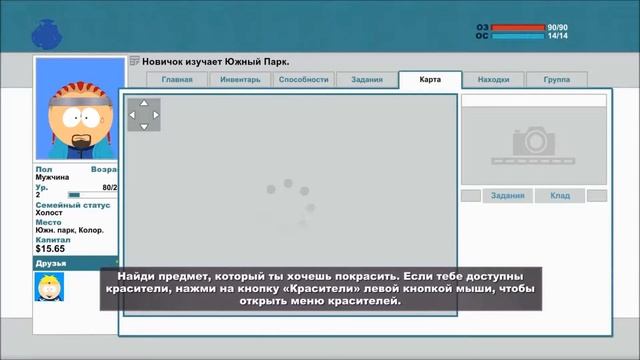
Task: Click the red ОЗ health bar
Action: 518,27
